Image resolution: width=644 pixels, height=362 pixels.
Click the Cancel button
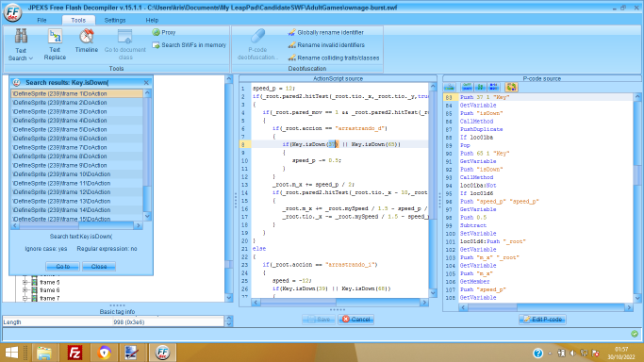(356, 320)
